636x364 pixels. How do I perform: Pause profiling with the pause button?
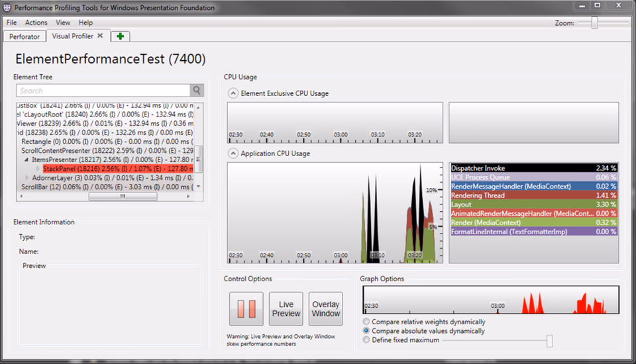pyautogui.click(x=246, y=309)
